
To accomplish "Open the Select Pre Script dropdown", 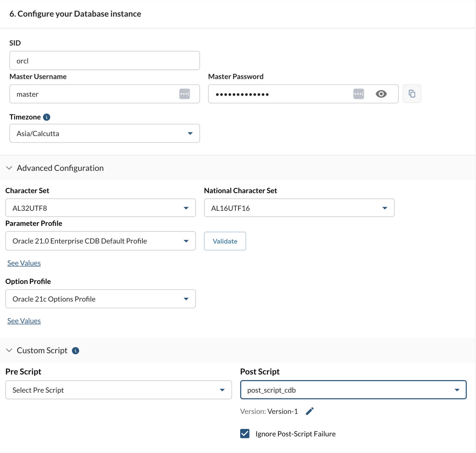I will [118, 390].
